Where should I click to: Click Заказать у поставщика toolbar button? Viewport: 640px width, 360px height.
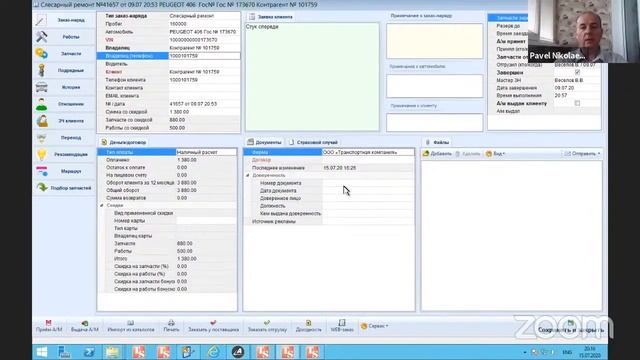pos(213,326)
